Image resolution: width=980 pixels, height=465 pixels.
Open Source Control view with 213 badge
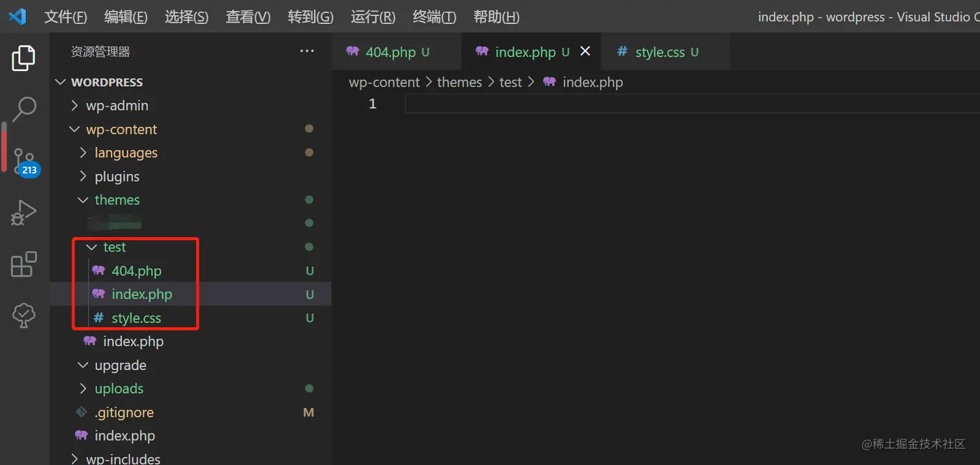(x=26, y=161)
